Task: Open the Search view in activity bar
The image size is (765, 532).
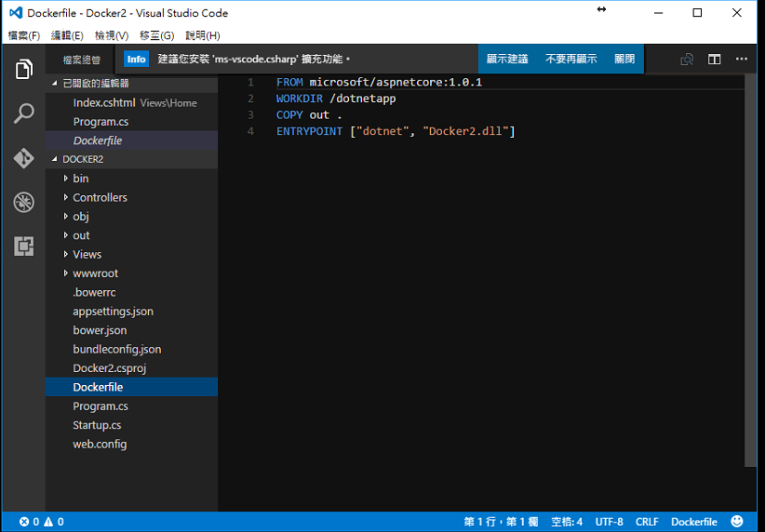Action: tap(23, 113)
